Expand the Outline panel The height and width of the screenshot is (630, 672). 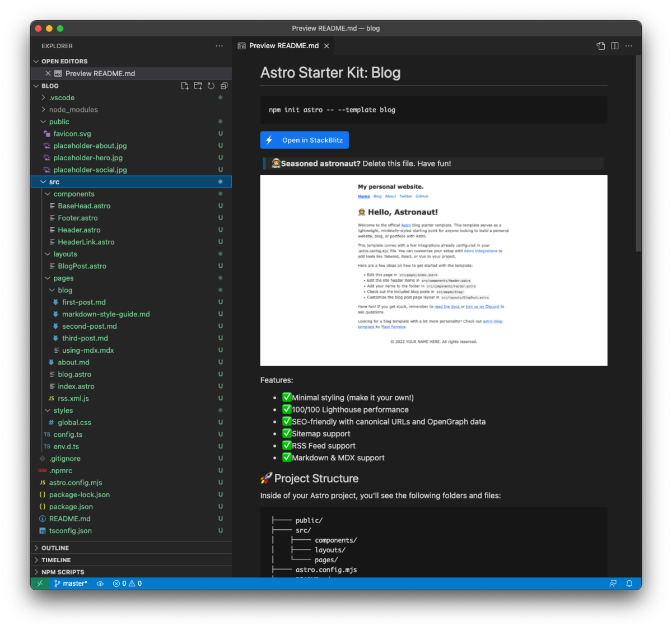tap(131, 548)
